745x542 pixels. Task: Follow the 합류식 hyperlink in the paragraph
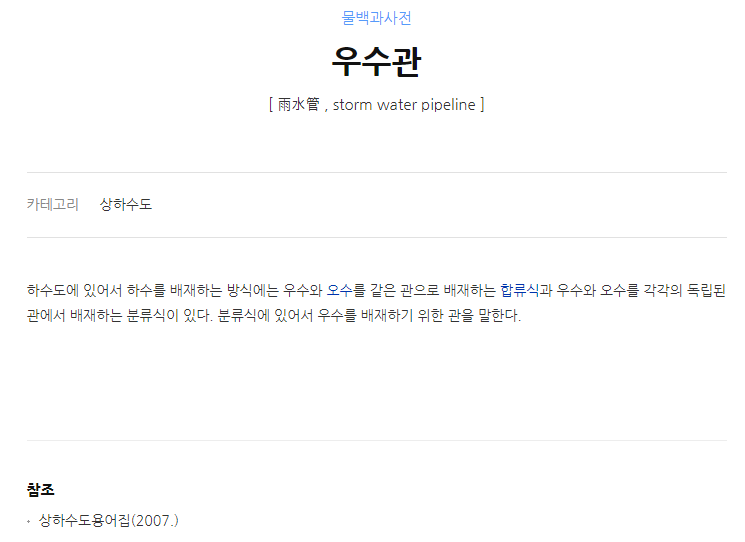(x=519, y=290)
